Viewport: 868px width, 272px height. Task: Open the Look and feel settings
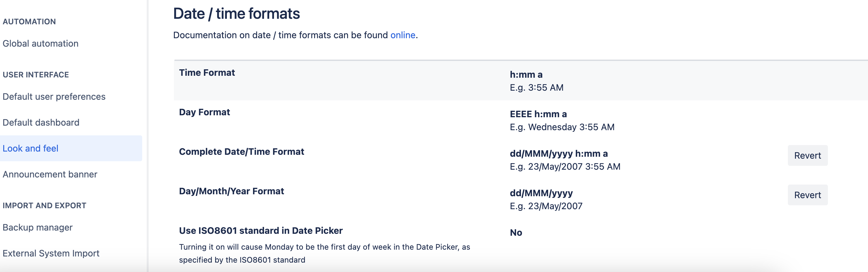[x=31, y=148]
